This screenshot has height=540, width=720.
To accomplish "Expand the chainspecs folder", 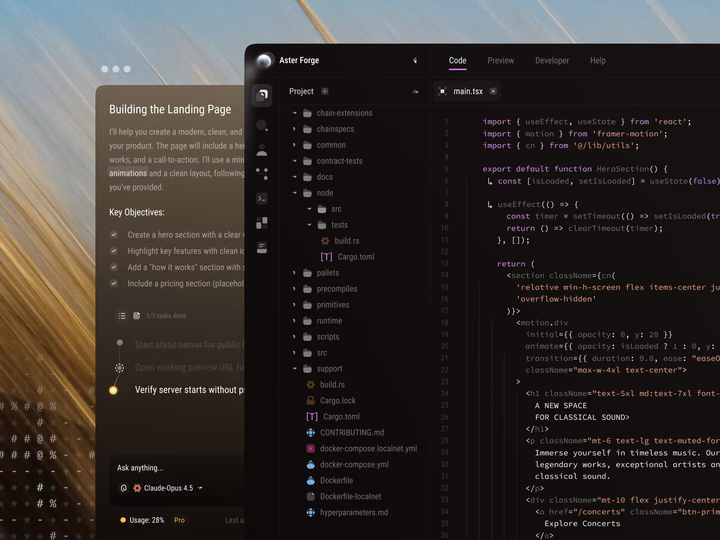I will pos(295,129).
